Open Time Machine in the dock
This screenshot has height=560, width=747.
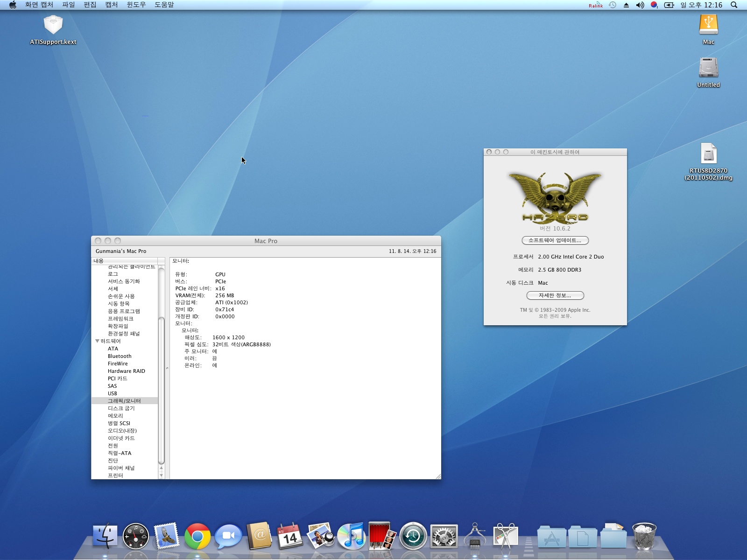pos(413,536)
